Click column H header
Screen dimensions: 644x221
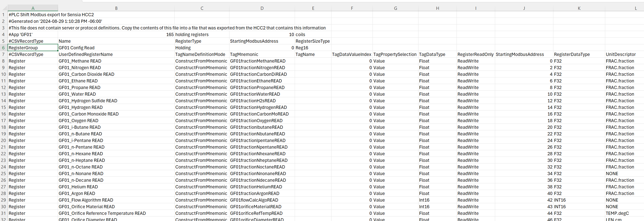[437, 8]
